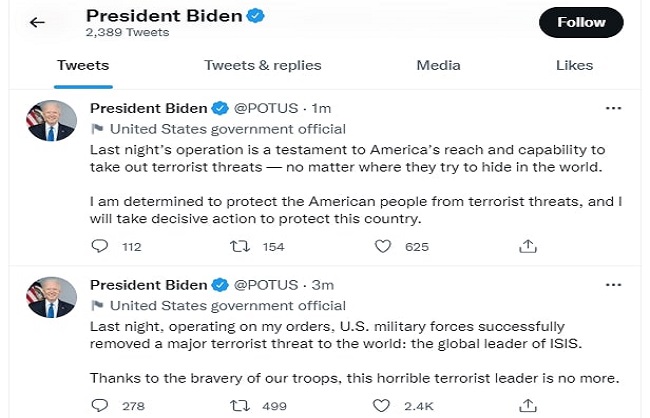This screenshot has height=418, width=650.
Task: Switch to the Media tab
Action: pyautogui.click(x=438, y=66)
